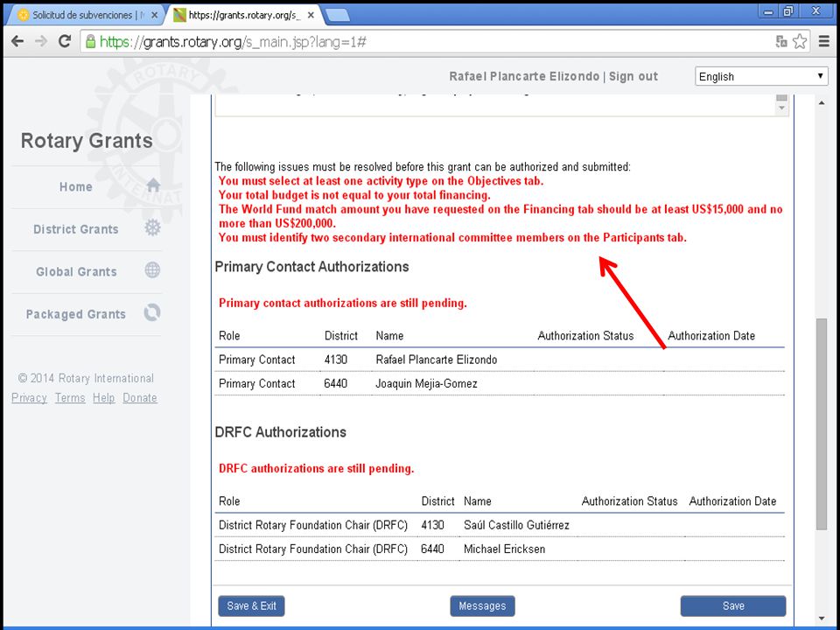Click Joaquin Mejia-Gomez name cell
The width and height of the screenshot is (840, 630).
click(426, 383)
